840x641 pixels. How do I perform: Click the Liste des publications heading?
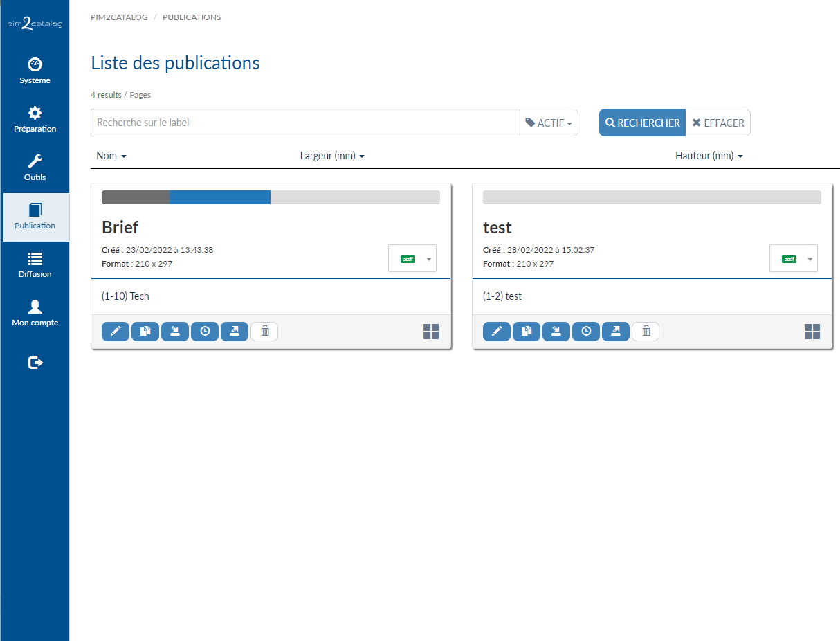[175, 63]
